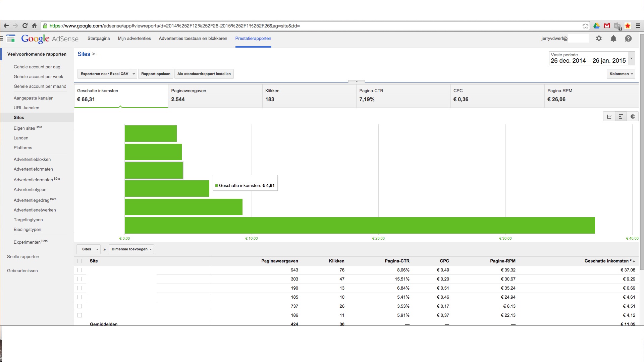This screenshot has height=362, width=644.
Task: Open help question mark icon
Action: click(x=628, y=39)
